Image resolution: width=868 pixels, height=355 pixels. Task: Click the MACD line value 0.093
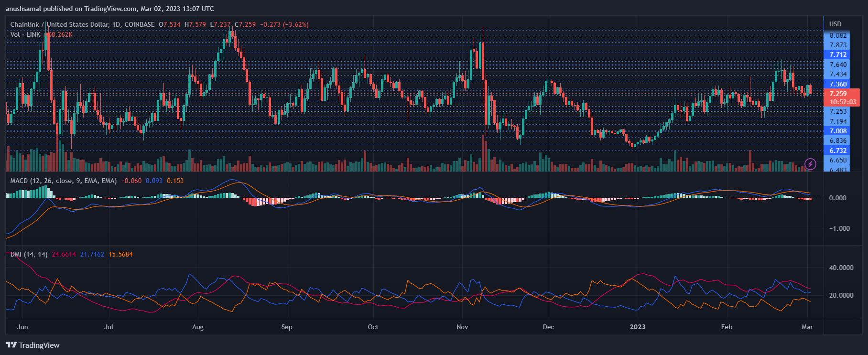coord(154,181)
